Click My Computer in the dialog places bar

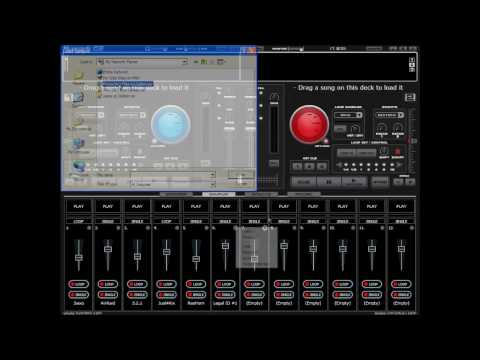coord(78,146)
